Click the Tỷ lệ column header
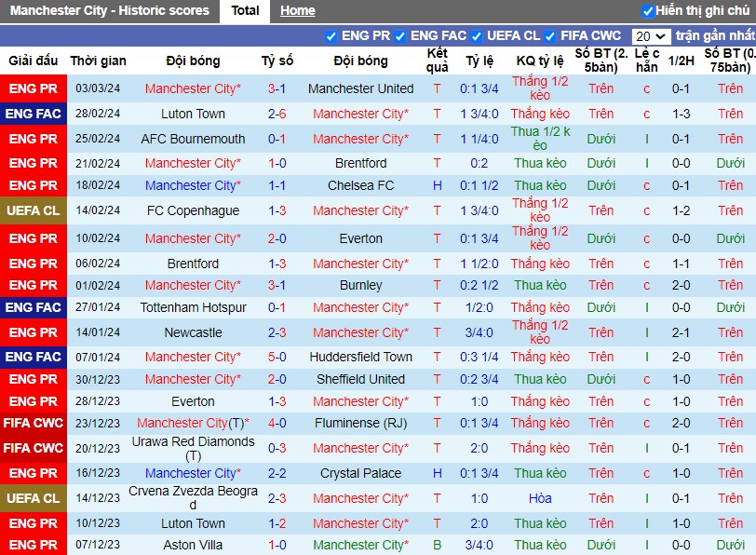 click(479, 61)
